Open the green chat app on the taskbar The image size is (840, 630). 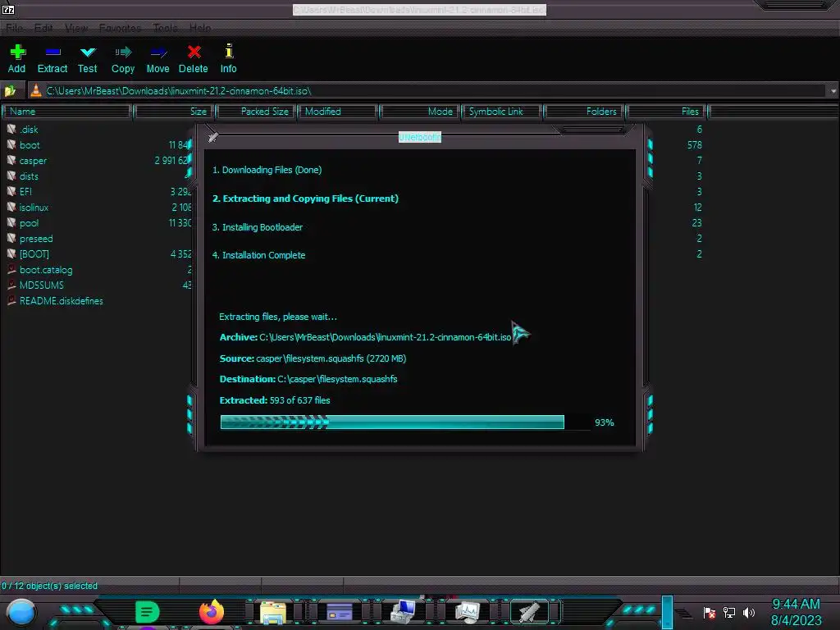click(148, 612)
